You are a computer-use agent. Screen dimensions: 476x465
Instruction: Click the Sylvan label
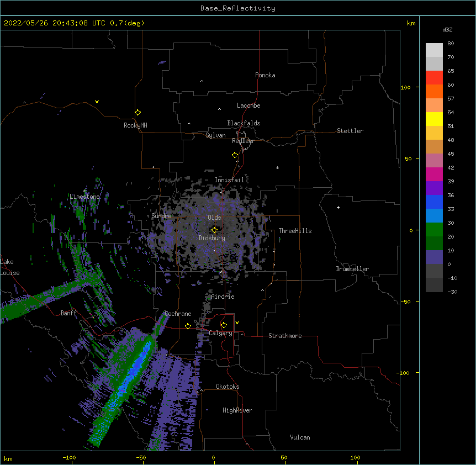pos(215,135)
